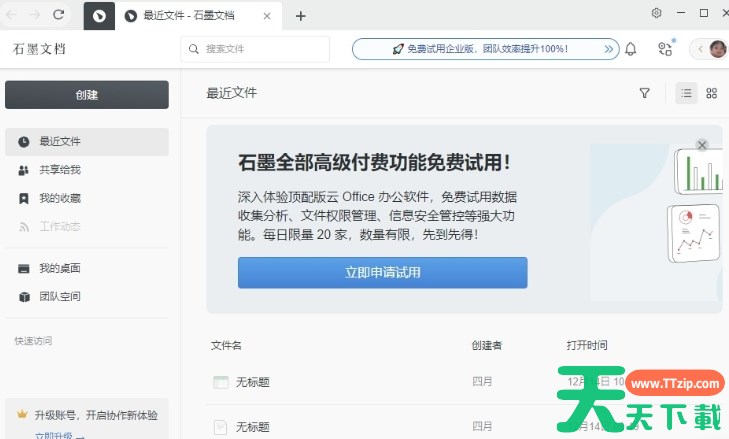Screen dimensions: 729x439
Task: Click the clock icon beside 最近文件
Action: [24, 142]
